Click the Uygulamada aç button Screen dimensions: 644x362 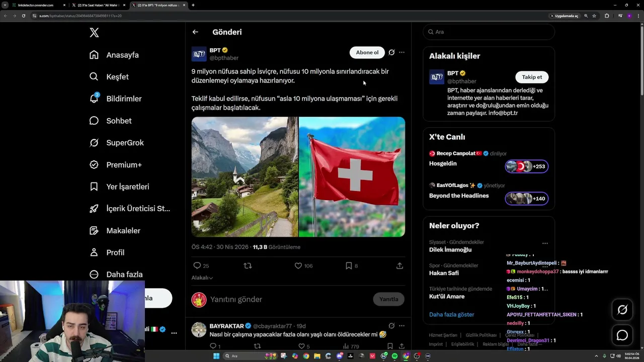pyautogui.click(x=564, y=16)
